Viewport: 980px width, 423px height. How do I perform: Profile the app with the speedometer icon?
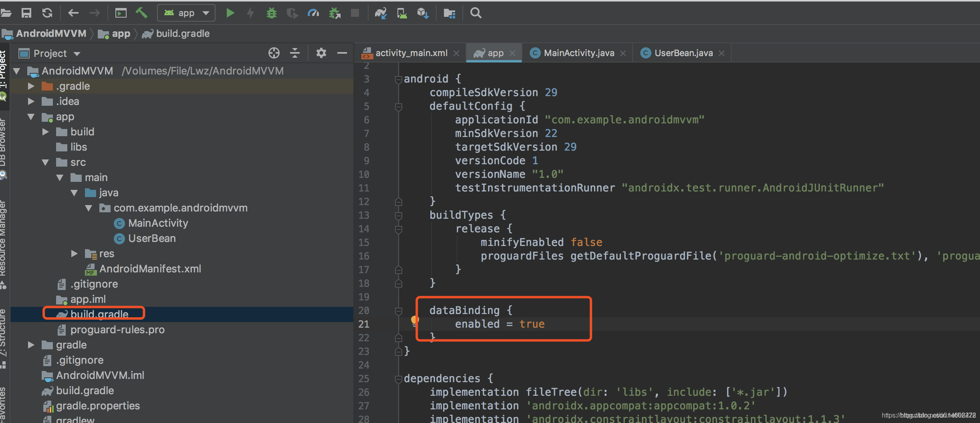pos(313,13)
